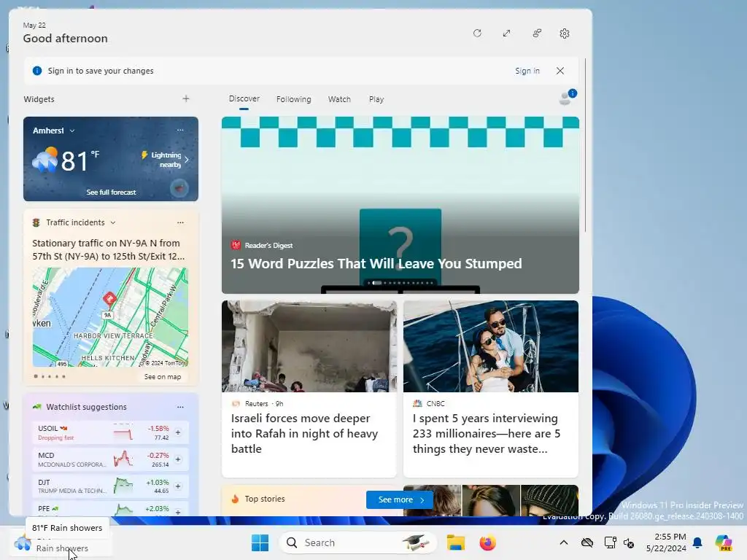Screen dimensions: 747x560
Task: Add DJT to watchlist
Action: pos(178,486)
